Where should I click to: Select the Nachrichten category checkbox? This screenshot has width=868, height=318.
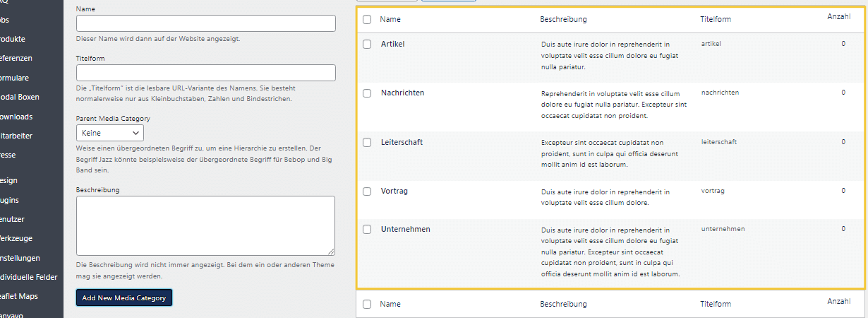366,93
